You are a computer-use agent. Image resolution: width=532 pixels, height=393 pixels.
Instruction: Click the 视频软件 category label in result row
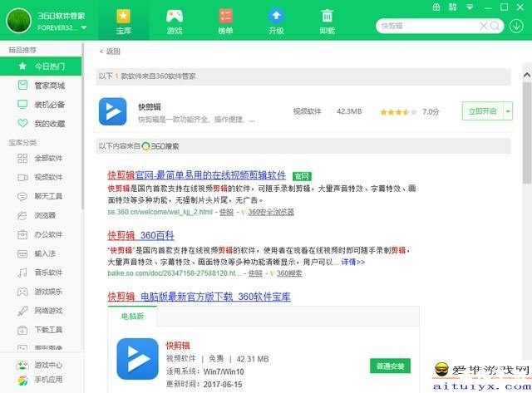(307, 111)
